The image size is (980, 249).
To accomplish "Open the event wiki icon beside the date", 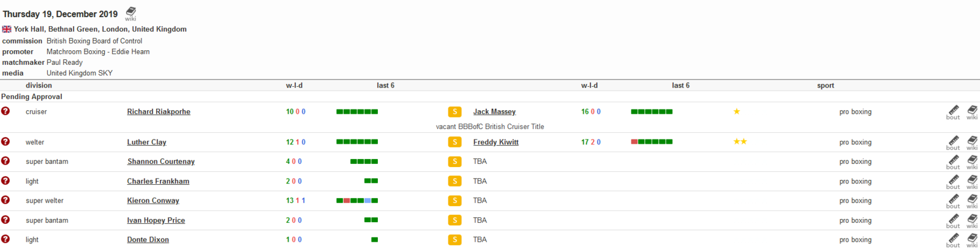I will point(130,13).
